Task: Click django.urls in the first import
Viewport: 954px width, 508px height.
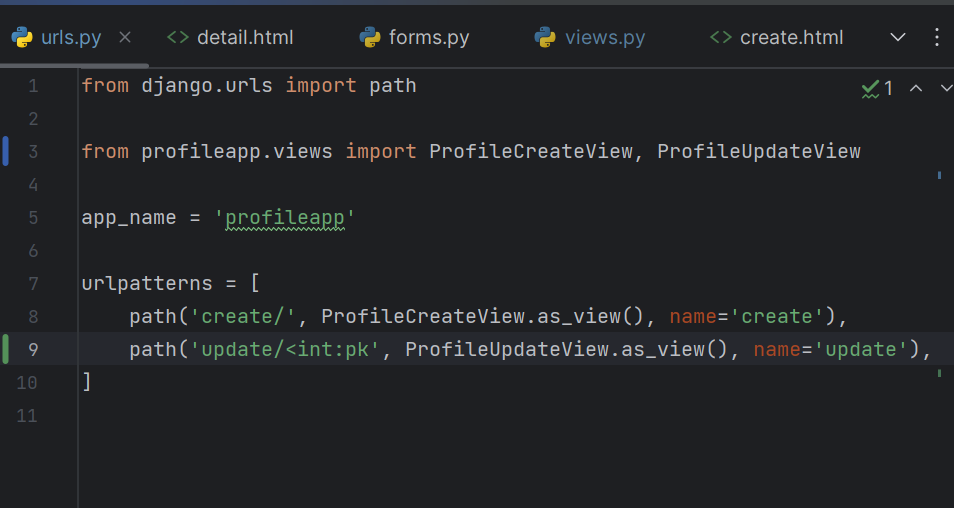Action: (207, 86)
